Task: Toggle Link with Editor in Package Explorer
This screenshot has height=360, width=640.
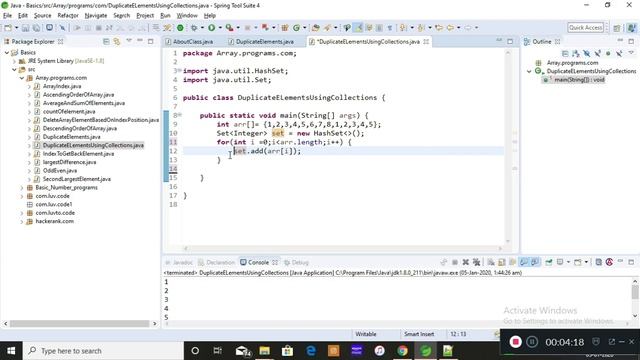Action: click(x=117, y=42)
